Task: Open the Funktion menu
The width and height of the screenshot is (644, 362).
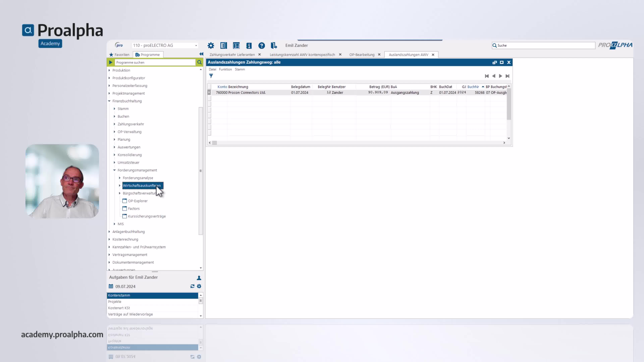Action: click(225, 69)
